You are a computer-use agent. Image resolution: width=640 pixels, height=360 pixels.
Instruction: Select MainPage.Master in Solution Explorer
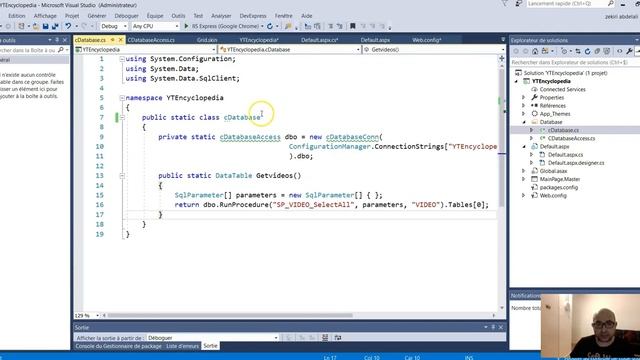click(560, 179)
